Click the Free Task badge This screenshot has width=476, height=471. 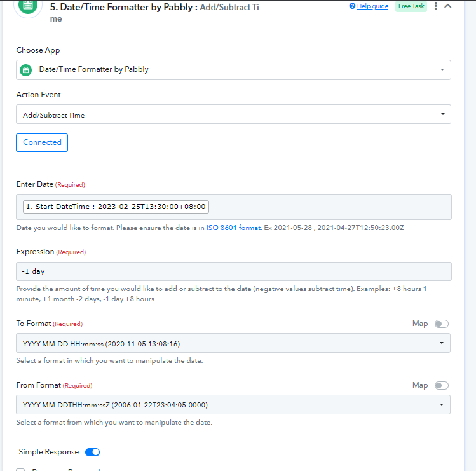coord(411,6)
